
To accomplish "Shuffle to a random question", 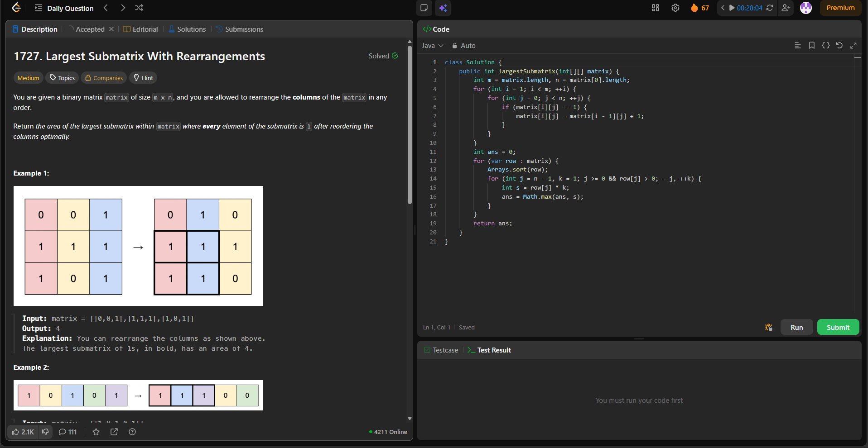I will coord(139,8).
